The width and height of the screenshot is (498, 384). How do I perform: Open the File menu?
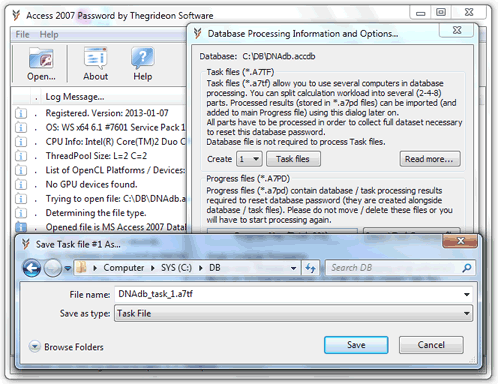(x=22, y=34)
